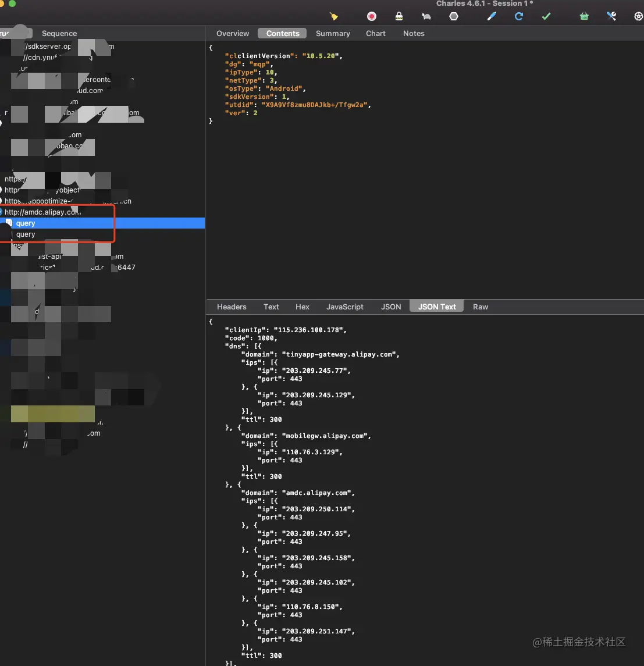This screenshot has height=666, width=644.
Task: Show the Raw response tab
Action: coord(481,307)
